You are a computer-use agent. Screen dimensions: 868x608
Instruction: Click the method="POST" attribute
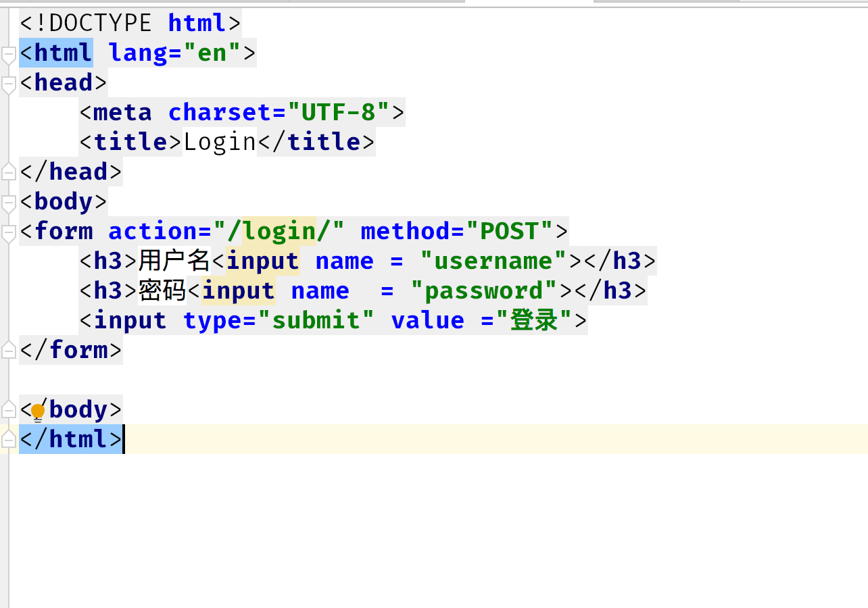(457, 231)
